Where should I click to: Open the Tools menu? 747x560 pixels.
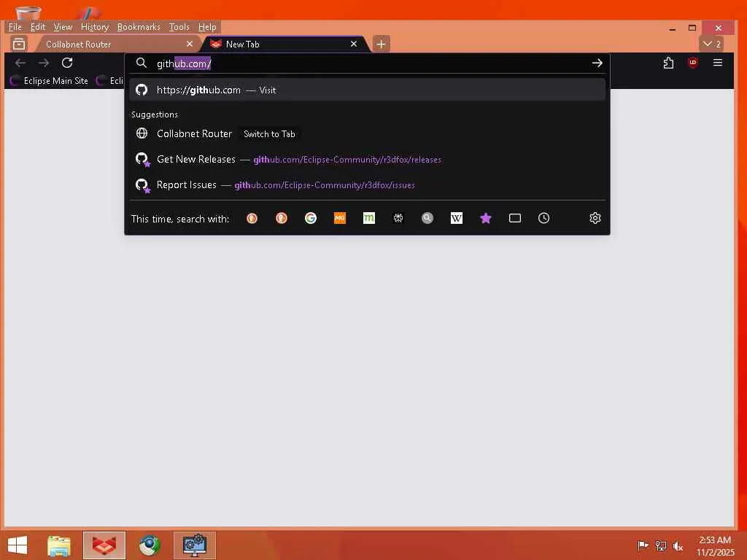(179, 27)
